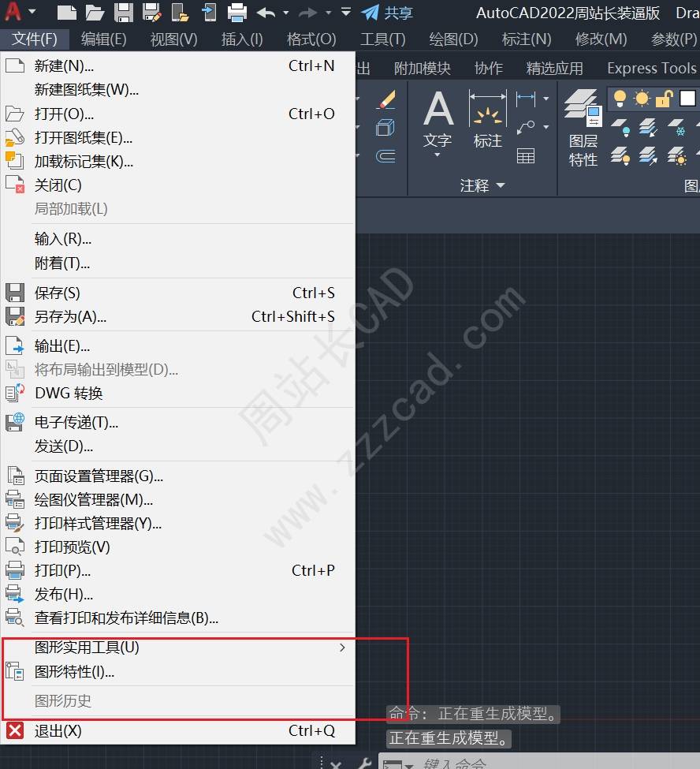Click the AutoCAD application logo button
This screenshot has height=769, width=700.
(13, 12)
